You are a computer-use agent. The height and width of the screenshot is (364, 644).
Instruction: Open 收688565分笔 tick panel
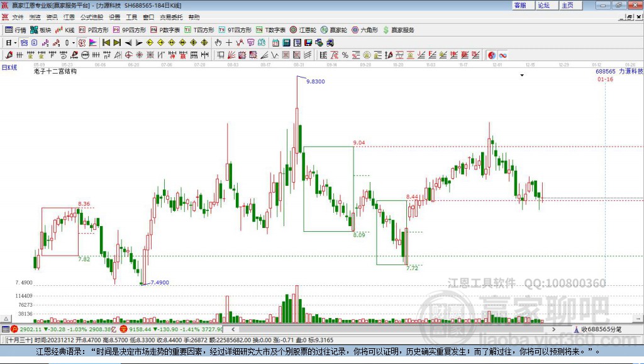(x=598, y=329)
